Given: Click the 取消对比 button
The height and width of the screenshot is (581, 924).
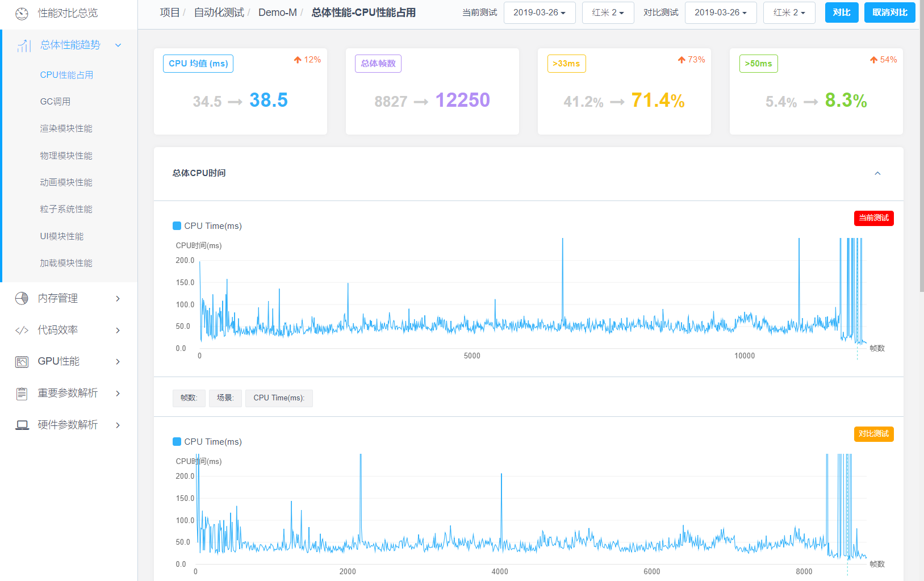Looking at the screenshot, I should click(889, 12).
